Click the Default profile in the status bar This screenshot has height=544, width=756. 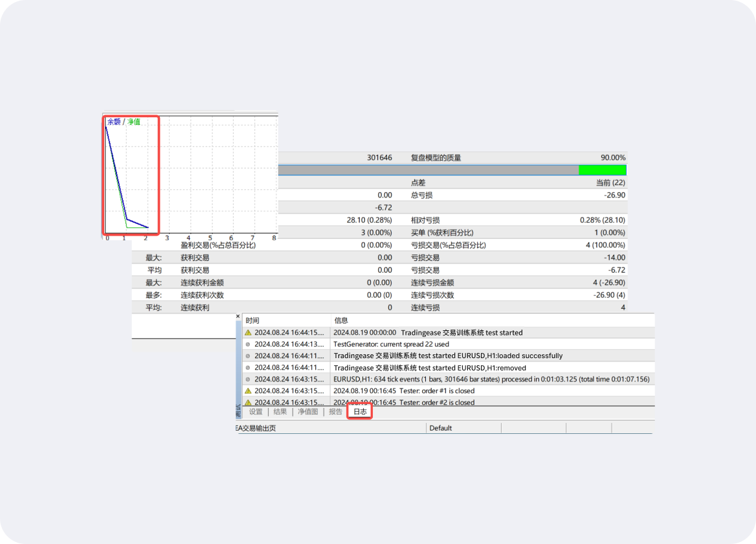(x=440, y=428)
